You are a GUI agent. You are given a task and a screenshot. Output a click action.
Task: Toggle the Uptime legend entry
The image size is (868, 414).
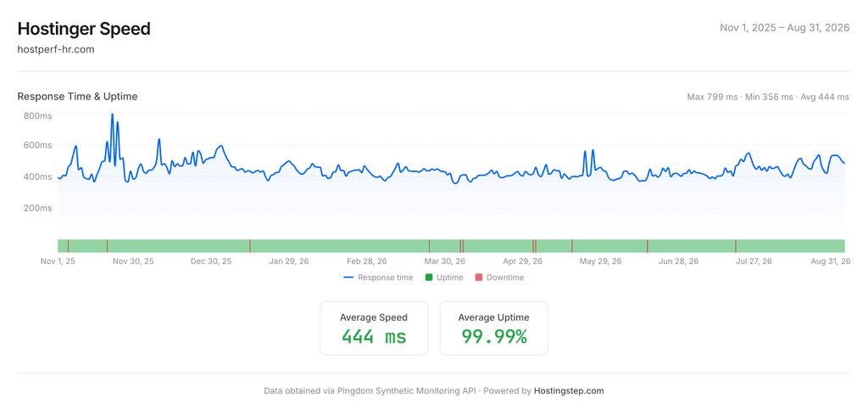[444, 277]
